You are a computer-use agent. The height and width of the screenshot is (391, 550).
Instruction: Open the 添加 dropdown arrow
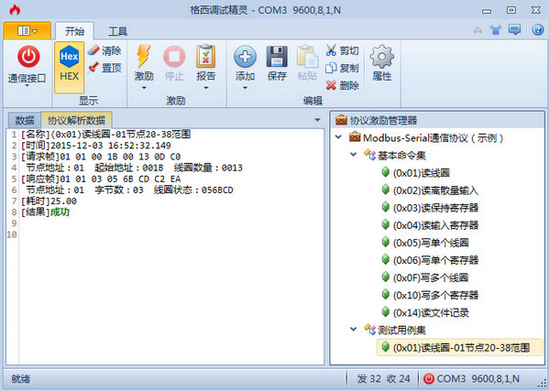point(245,88)
